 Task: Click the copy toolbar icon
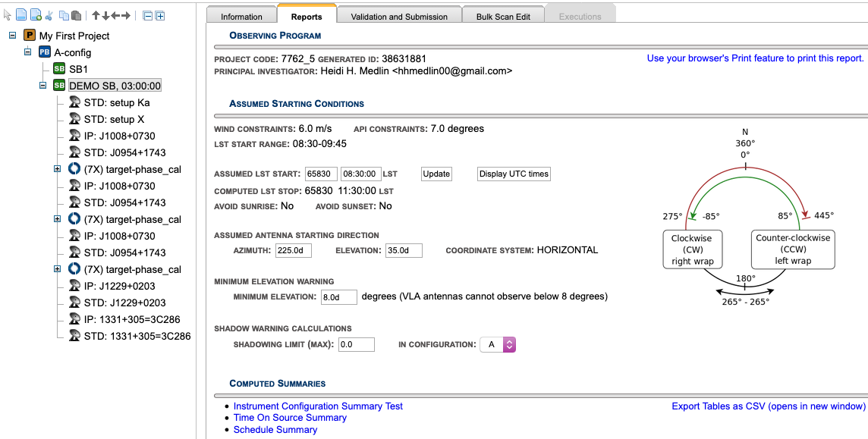tap(64, 15)
